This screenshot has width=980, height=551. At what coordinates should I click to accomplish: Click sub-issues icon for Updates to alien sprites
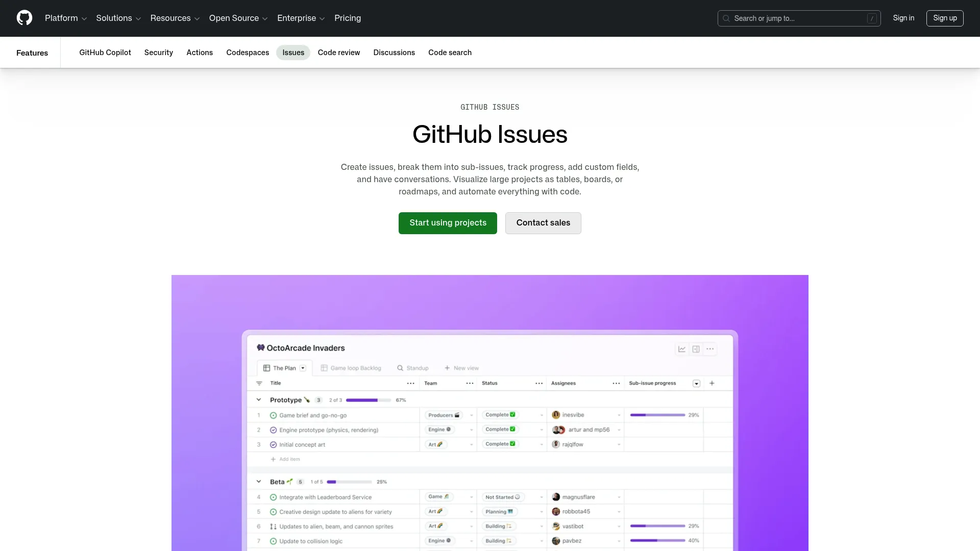coord(273,527)
